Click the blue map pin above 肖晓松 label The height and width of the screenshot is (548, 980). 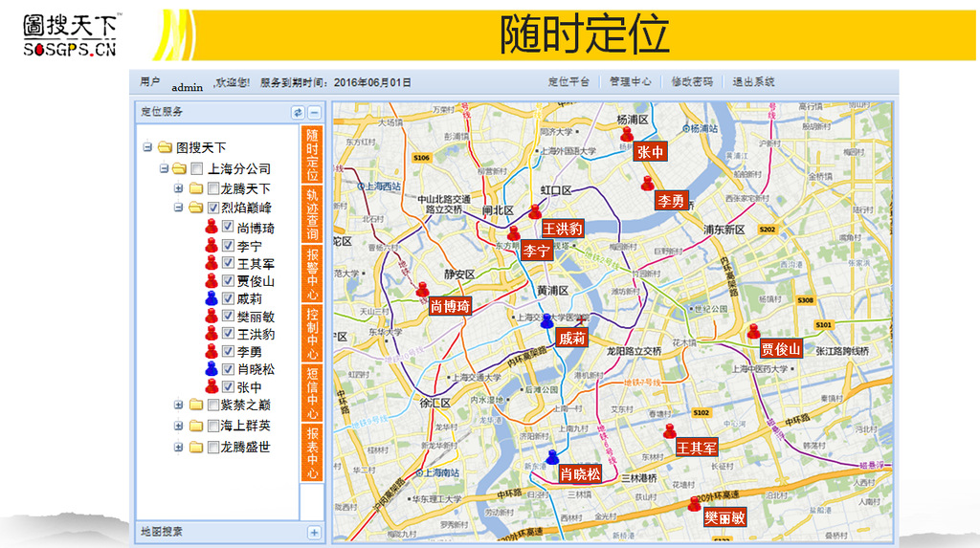(552, 457)
